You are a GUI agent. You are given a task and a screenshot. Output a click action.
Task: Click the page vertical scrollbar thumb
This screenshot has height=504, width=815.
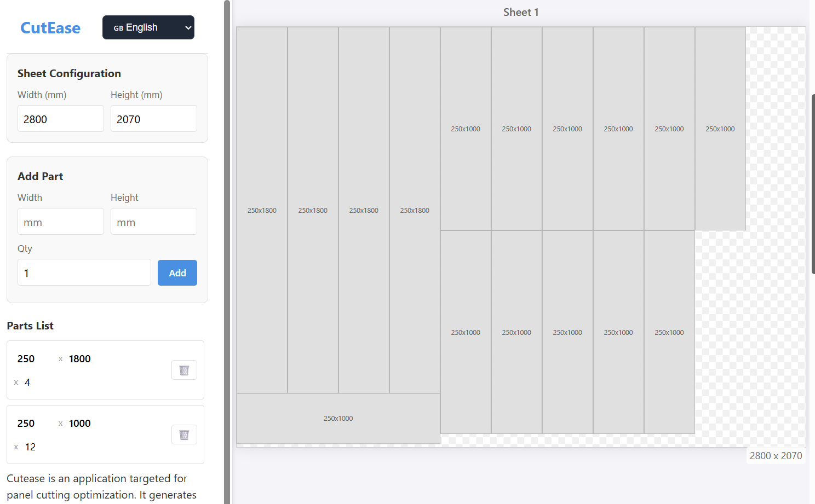[813, 183]
